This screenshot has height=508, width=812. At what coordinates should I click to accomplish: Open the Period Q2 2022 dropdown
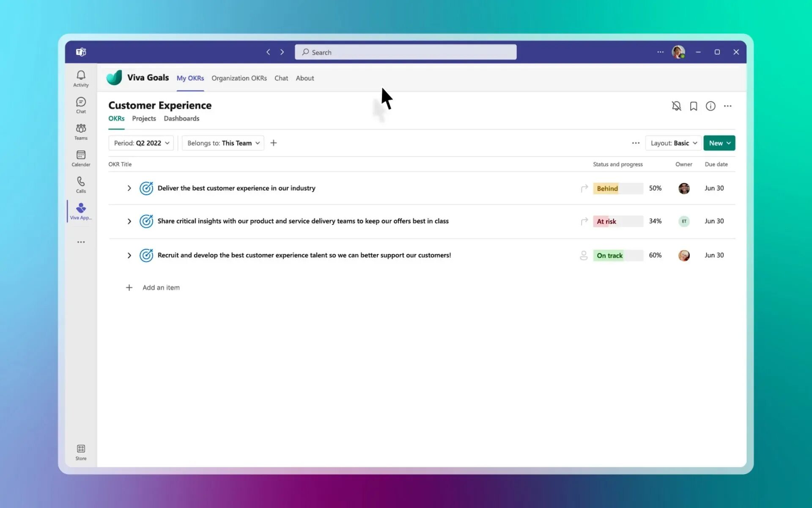[141, 143]
